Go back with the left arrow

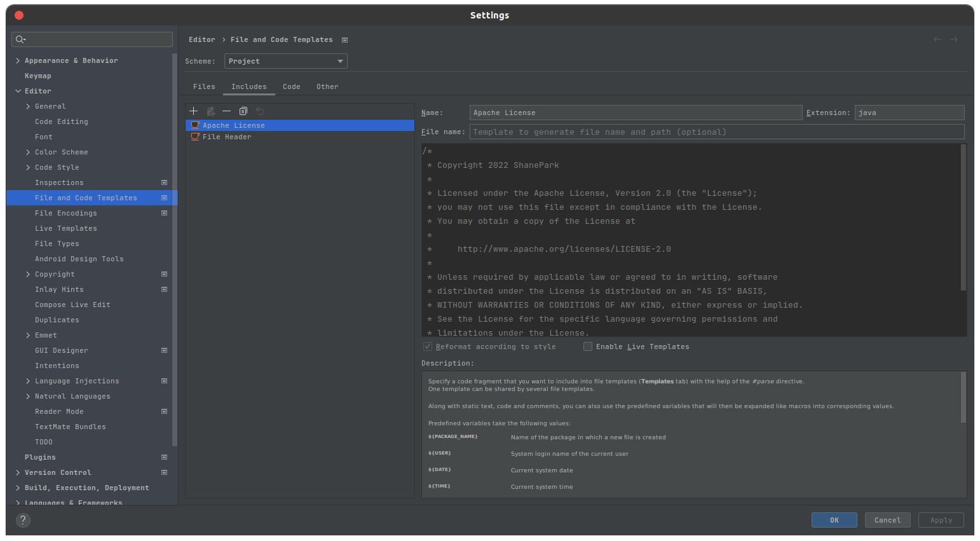click(937, 39)
